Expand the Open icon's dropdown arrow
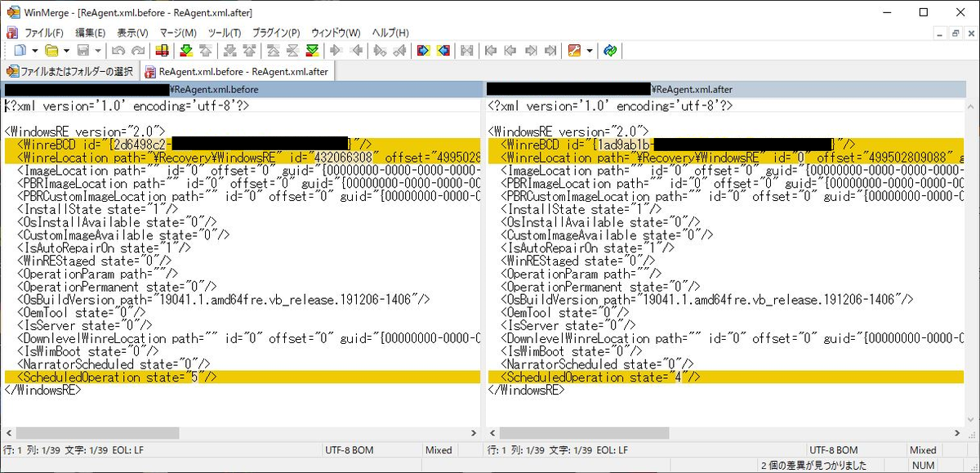Screen dimensions: 980x473 tap(65, 51)
